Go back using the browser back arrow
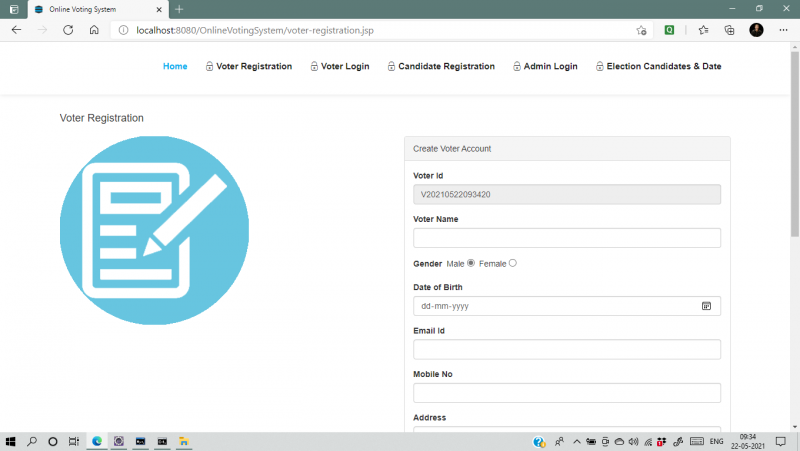 point(16,30)
